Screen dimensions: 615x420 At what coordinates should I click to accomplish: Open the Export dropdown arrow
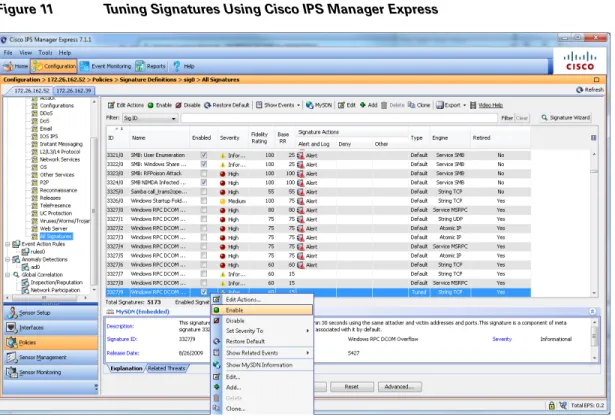(465, 105)
